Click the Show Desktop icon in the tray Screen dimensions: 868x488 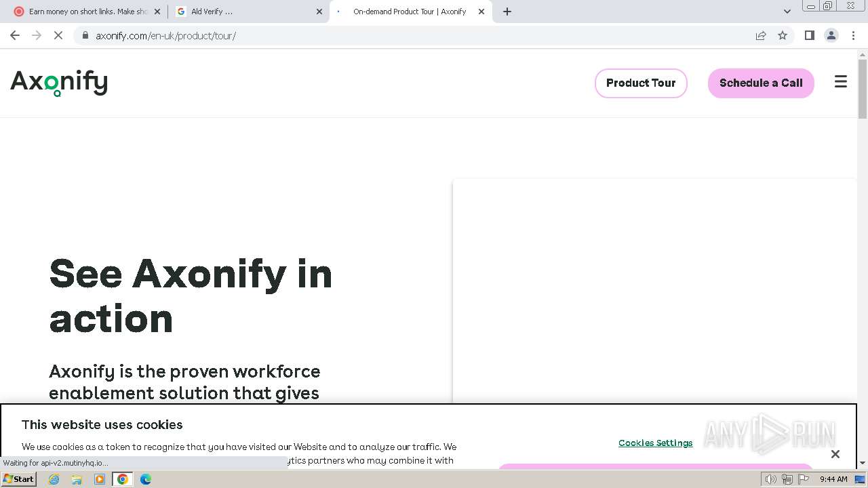pyautogui.click(x=861, y=479)
